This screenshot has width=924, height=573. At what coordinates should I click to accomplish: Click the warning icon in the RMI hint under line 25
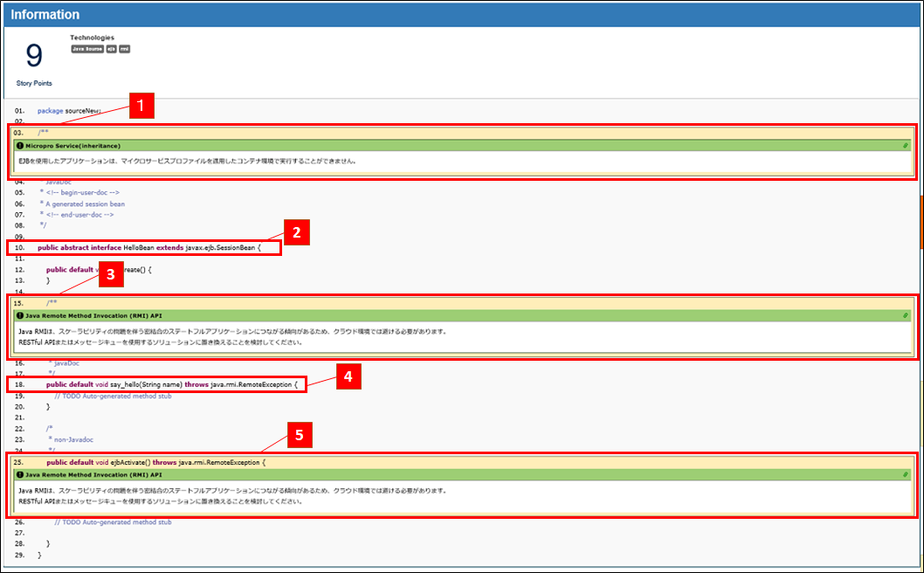tap(20, 475)
